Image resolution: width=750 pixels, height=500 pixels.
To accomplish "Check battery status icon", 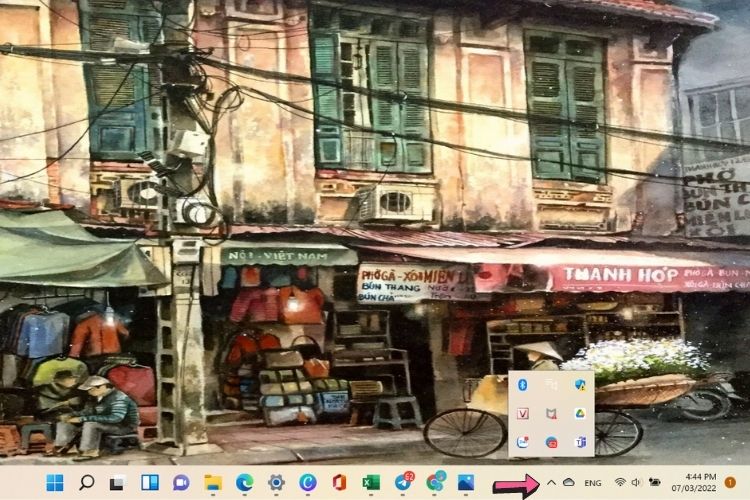I will pos(654,482).
